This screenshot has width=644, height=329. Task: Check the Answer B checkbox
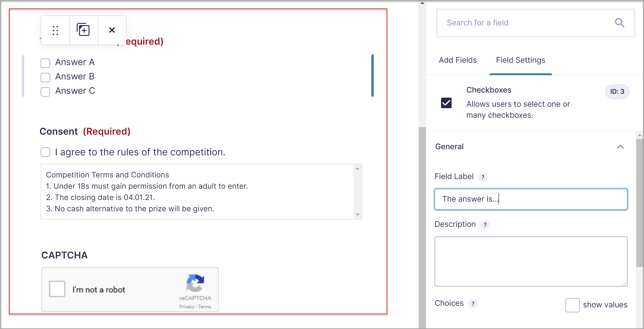click(45, 78)
